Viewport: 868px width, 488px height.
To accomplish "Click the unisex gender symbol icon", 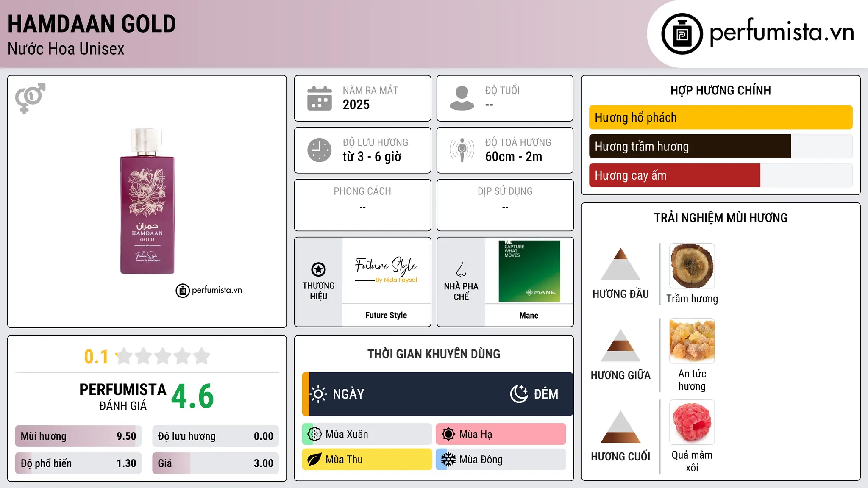I will pyautogui.click(x=31, y=98).
